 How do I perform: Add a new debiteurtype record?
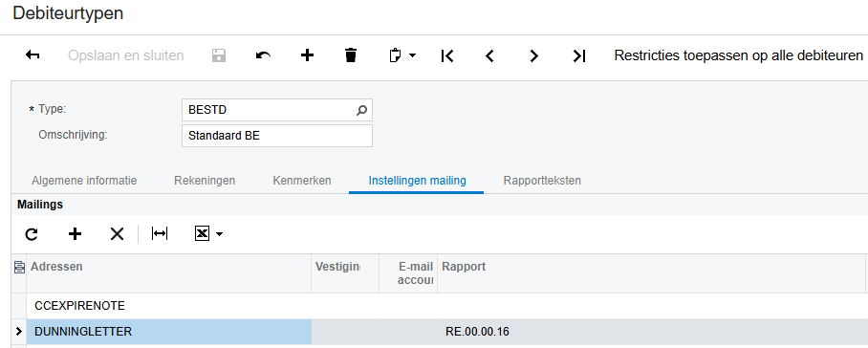[x=307, y=55]
